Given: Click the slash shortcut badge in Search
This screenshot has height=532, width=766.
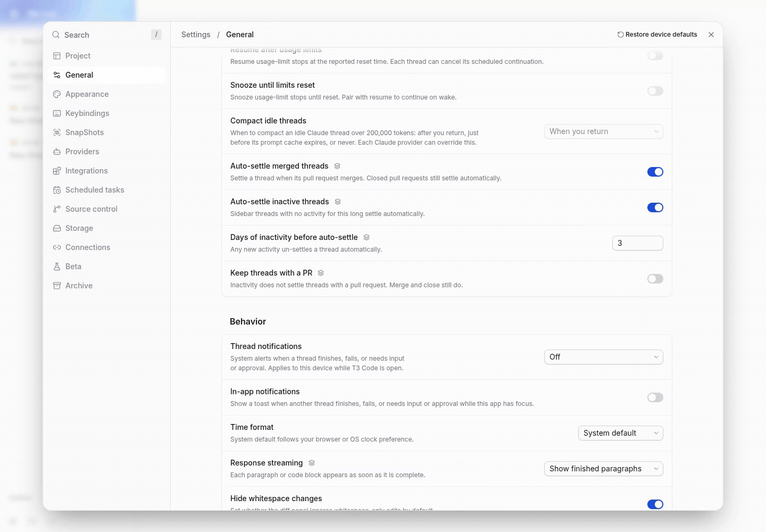Looking at the screenshot, I should (x=156, y=35).
